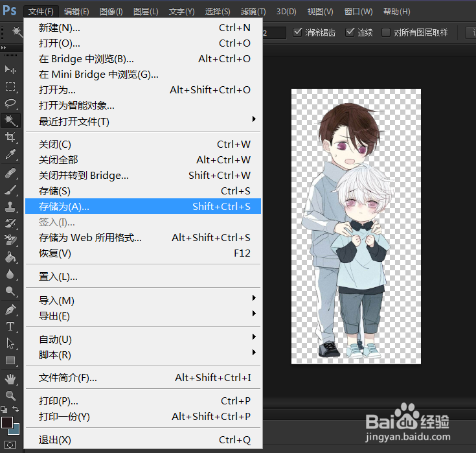Image resolution: width=476 pixels, height=453 pixels.
Task: Click the character artwork on canvas
Action: [348, 231]
